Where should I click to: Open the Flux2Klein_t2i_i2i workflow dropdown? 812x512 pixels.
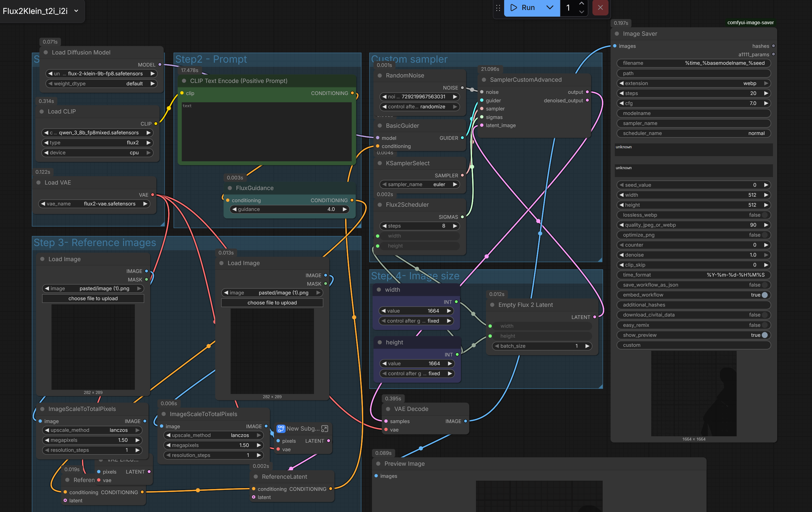[76, 11]
